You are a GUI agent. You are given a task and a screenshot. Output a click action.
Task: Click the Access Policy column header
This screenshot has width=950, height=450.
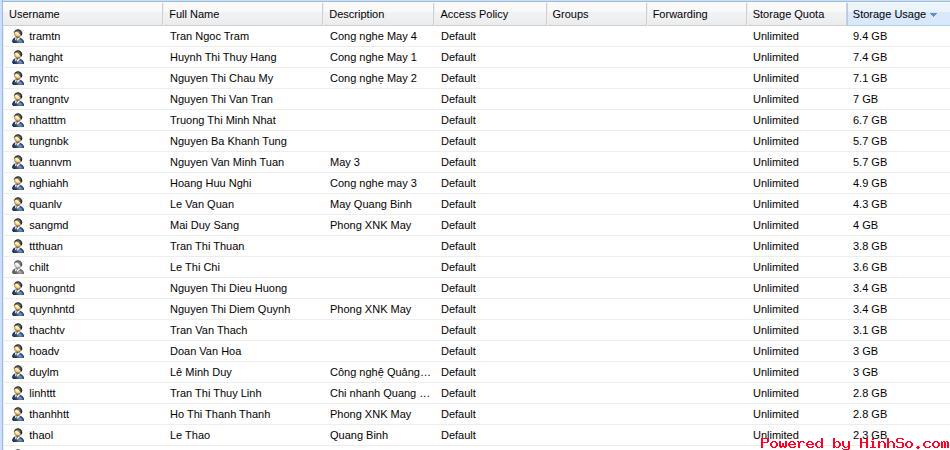click(x=474, y=14)
